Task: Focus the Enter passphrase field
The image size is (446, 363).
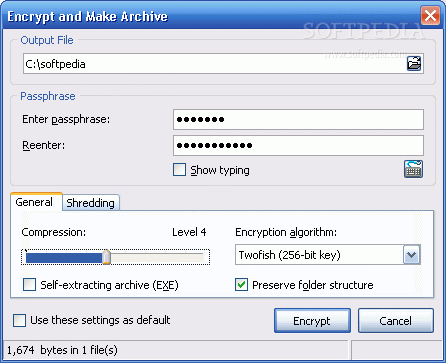Action: click(298, 119)
